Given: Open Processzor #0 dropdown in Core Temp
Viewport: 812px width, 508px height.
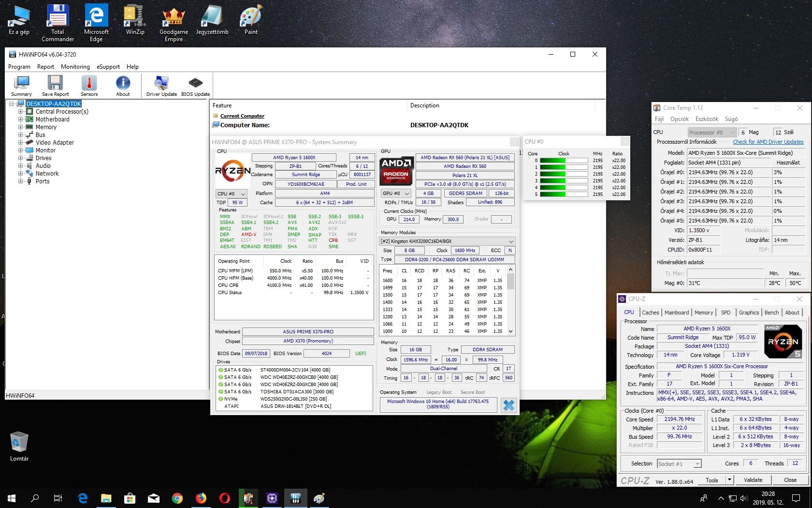Looking at the screenshot, I should point(711,132).
